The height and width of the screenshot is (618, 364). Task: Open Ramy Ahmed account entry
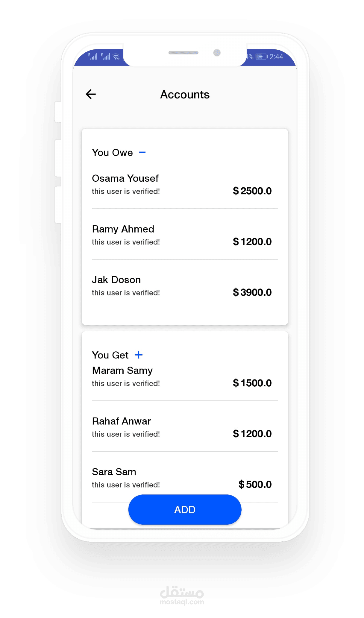[123, 229]
